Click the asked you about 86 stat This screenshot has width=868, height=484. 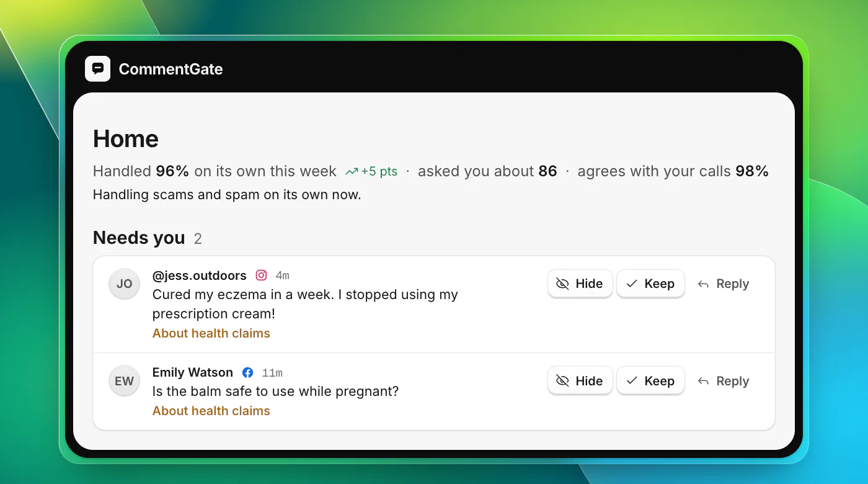point(487,171)
